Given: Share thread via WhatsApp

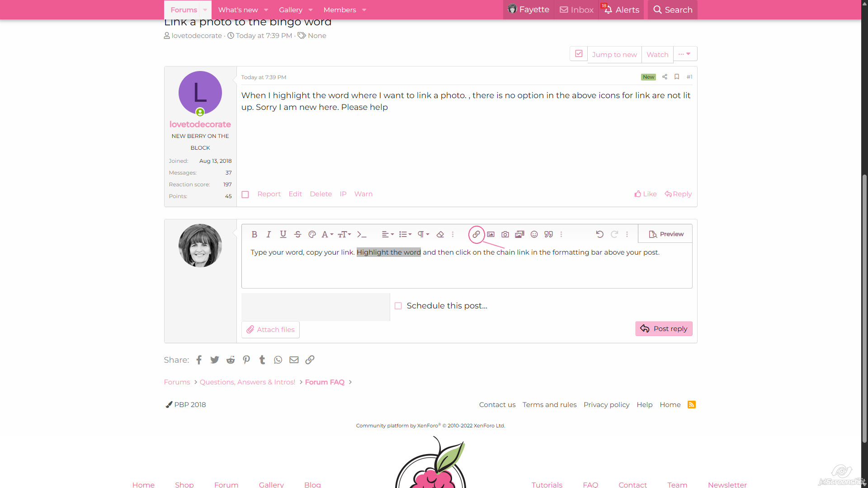Looking at the screenshot, I should pyautogui.click(x=278, y=360).
